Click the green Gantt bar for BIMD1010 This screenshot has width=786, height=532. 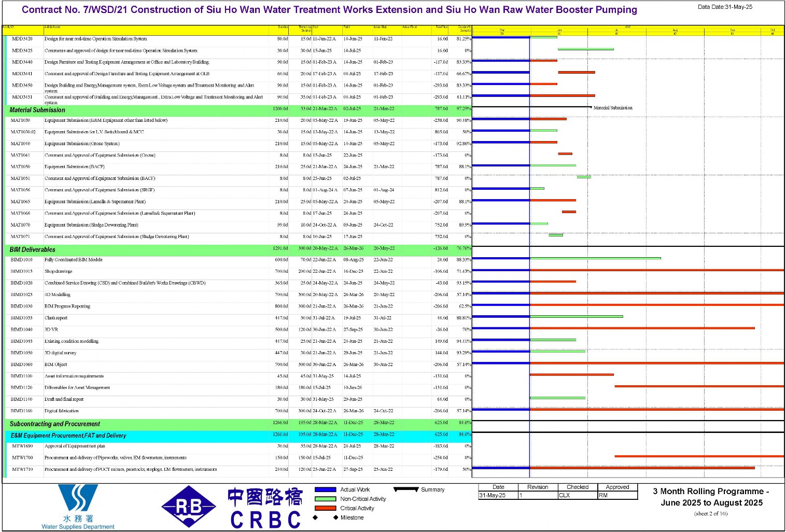pyautogui.click(x=595, y=258)
